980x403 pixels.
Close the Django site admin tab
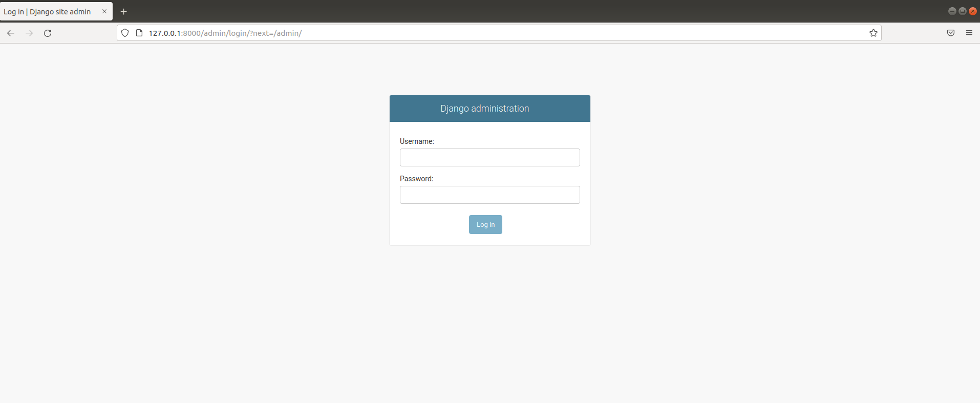click(104, 11)
